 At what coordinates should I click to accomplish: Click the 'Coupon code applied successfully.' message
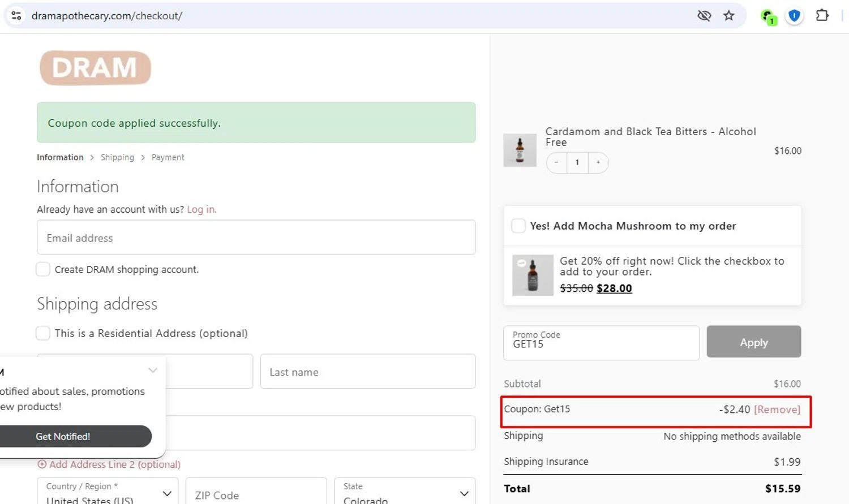134,123
